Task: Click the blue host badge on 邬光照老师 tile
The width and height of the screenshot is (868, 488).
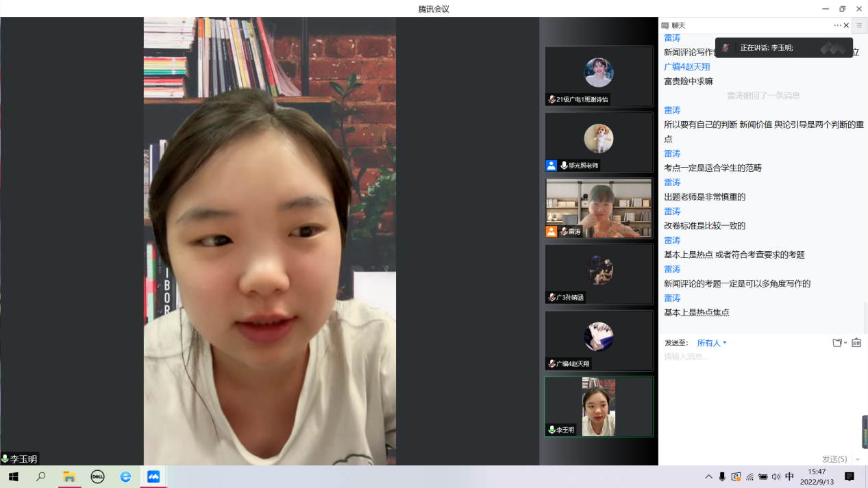Action: click(x=551, y=166)
